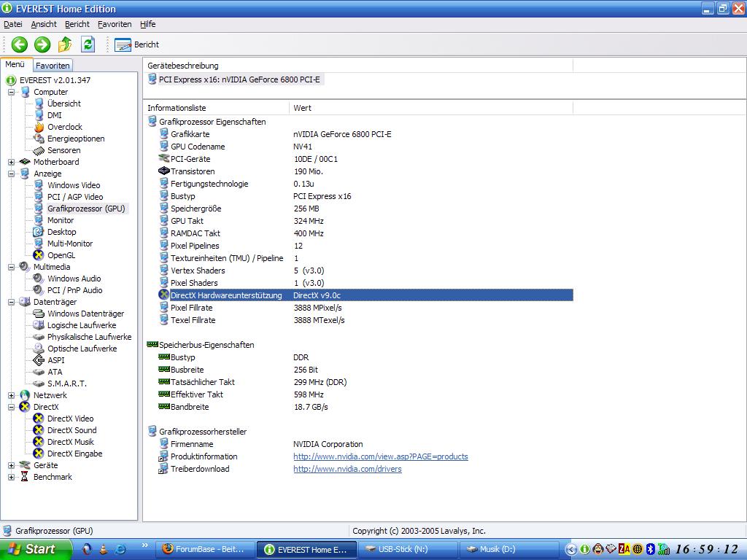Image resolution: width=747 pixels, height=560 pixels.
Task: Switch to the Favoriten tab in sidebar
Action: click(x=53, y=66)
